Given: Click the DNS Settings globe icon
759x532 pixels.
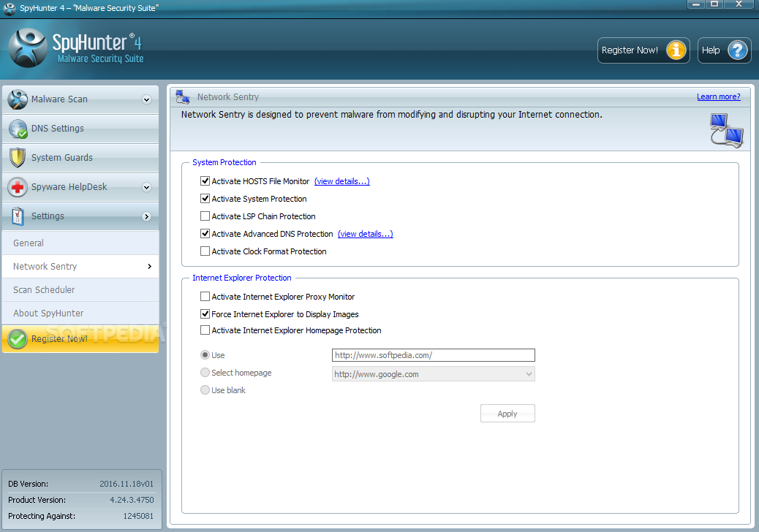Looking at the screenshot, I should (18, 129).
